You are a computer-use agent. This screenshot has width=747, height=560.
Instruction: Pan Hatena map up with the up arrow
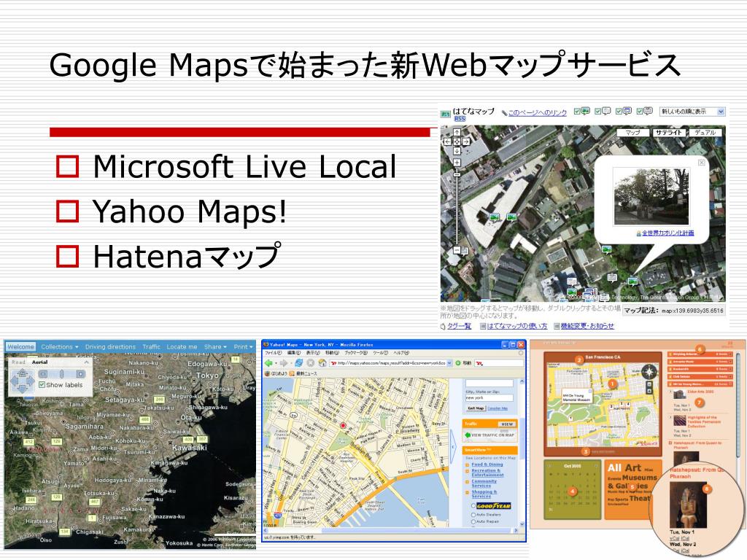click(x=457, y=133)
